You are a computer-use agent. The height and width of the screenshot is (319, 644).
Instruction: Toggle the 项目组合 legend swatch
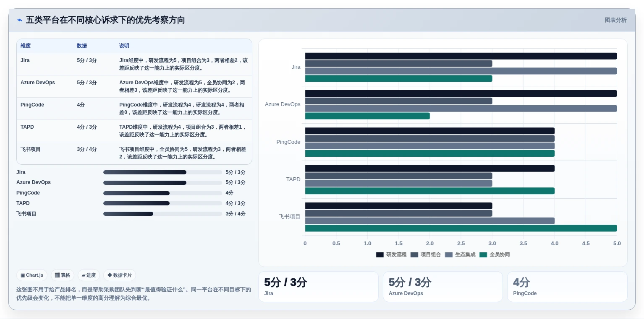[x=414, y=255]
